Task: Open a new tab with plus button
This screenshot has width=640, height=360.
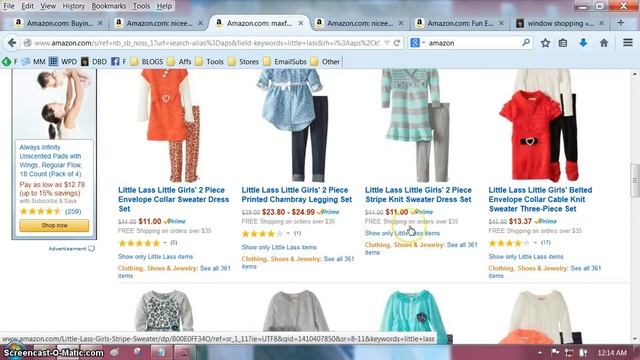Action: [621, 23]
